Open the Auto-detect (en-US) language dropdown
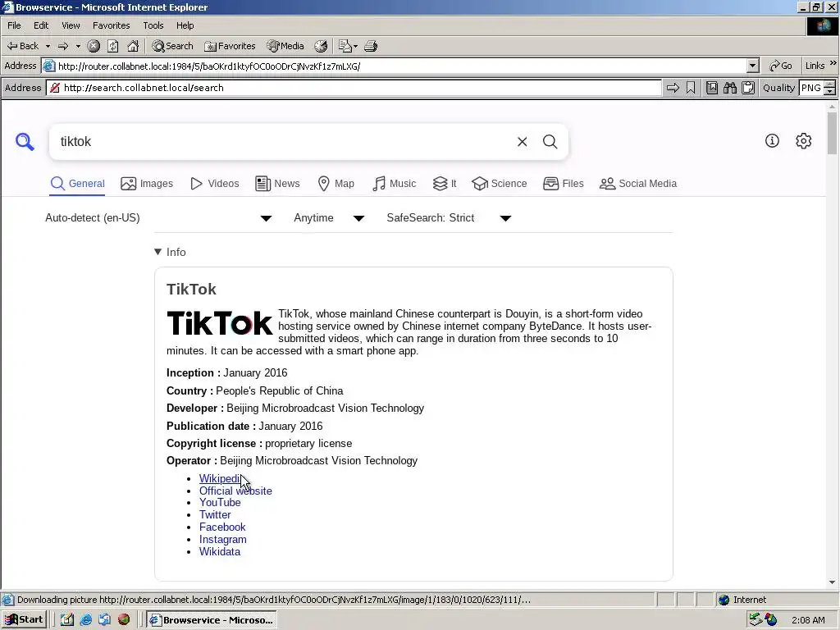Image resolution: width=840 pixels, height=630 pixels. coord(158,218)
